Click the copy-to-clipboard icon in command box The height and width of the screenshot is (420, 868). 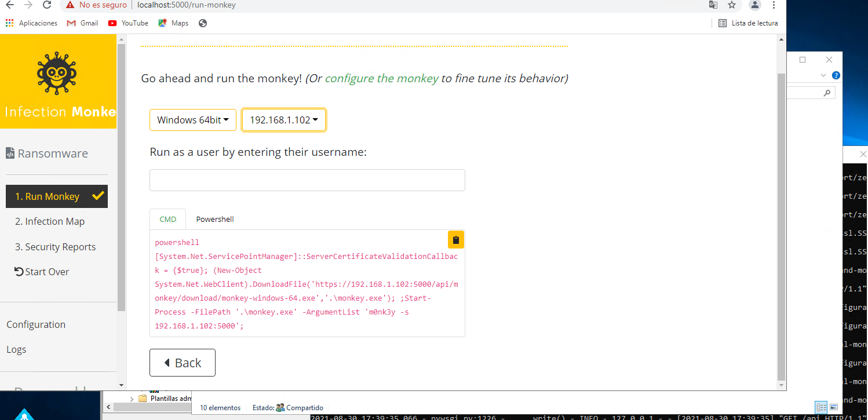[x=455, y=240]
